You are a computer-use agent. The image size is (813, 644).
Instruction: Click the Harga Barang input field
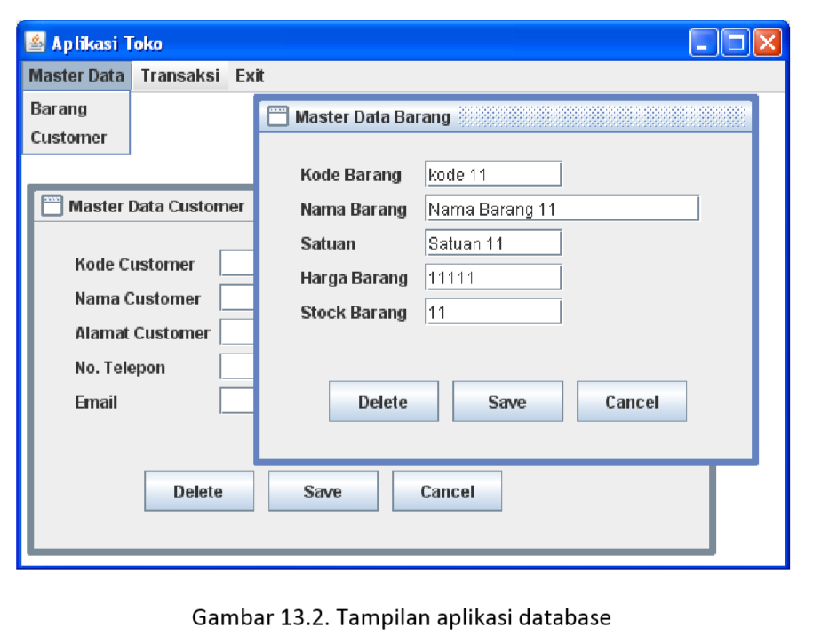[492, 277]
